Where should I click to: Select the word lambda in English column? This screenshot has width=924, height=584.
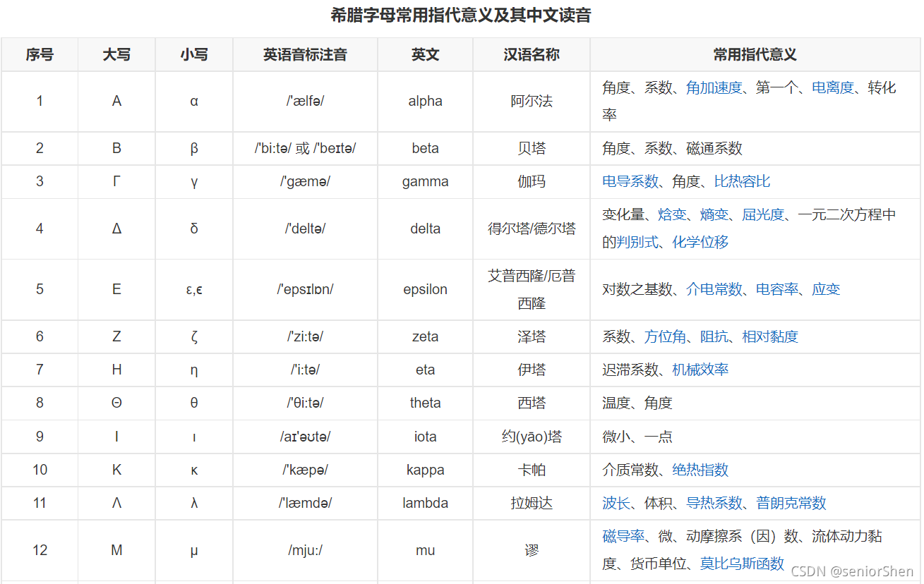coord(426,503)
